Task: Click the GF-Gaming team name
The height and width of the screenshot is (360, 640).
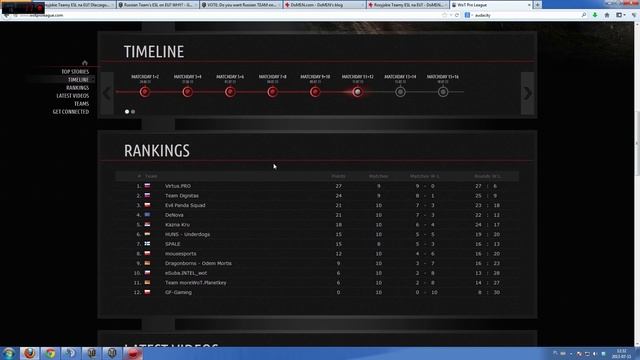Action: pos(178,293)
